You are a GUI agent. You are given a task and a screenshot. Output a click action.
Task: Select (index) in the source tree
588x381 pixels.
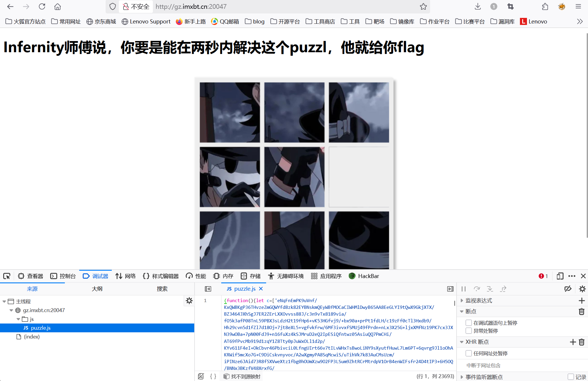[32, 337]
